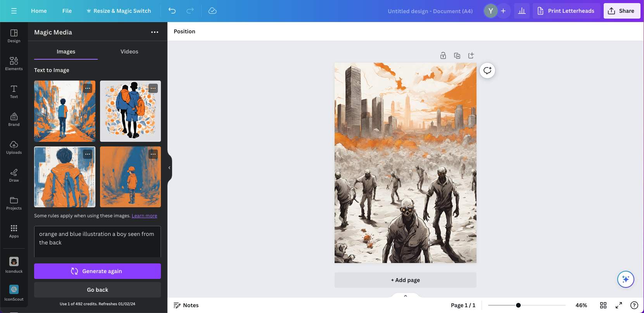Image resolution: width=644 pixels, height=313 pixels.
Task: Click the credits refresh info text
Action: [97, 304]
